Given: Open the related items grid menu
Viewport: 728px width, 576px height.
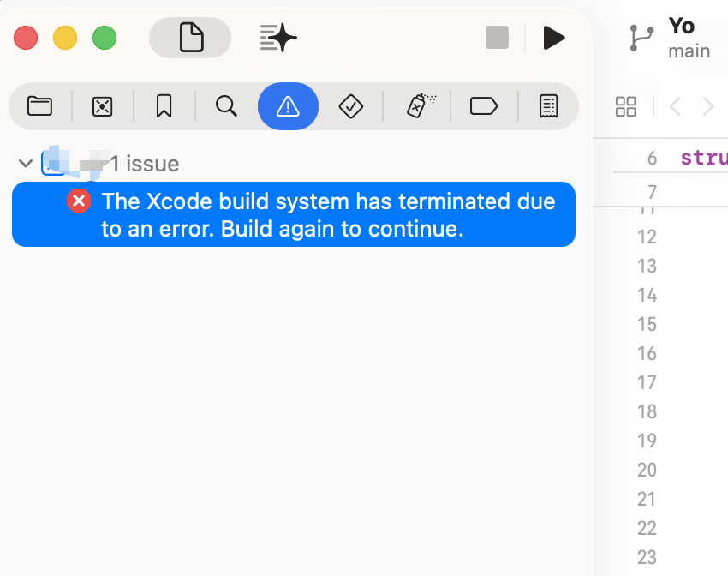Looking at the screenshot, I should pyautogui.click(x=626, y=106).
